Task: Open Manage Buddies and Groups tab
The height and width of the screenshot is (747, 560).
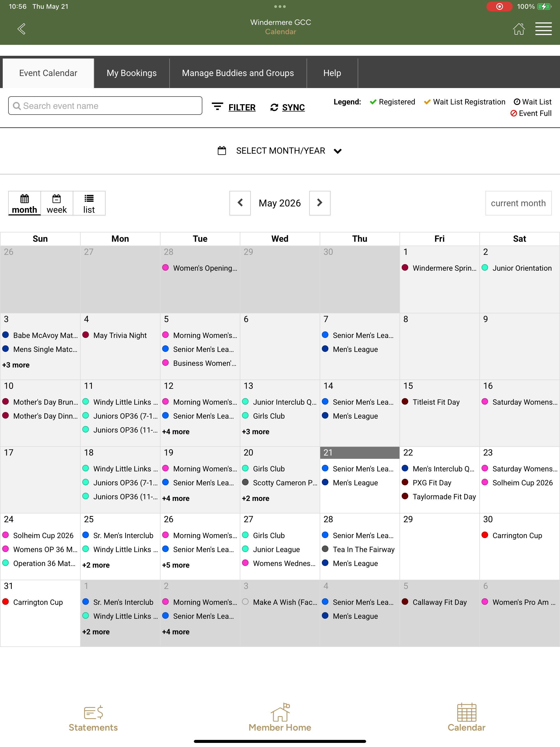Action: pos(238,73)
